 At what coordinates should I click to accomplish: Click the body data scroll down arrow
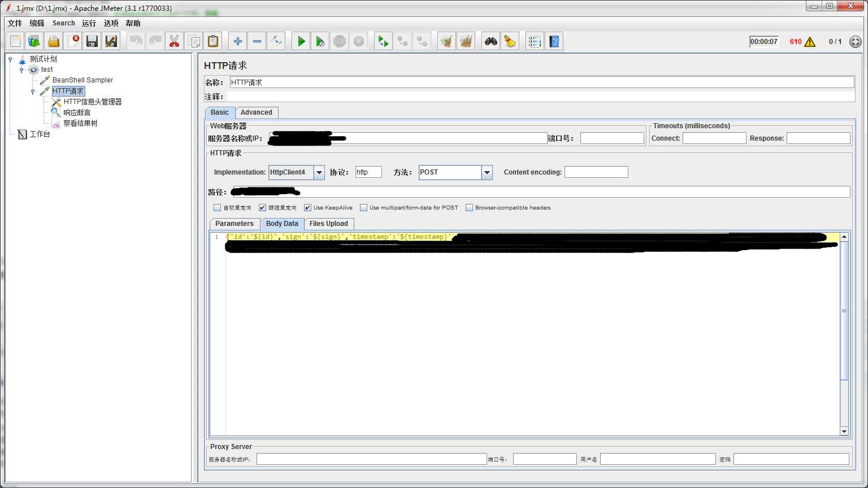point(844,432)
